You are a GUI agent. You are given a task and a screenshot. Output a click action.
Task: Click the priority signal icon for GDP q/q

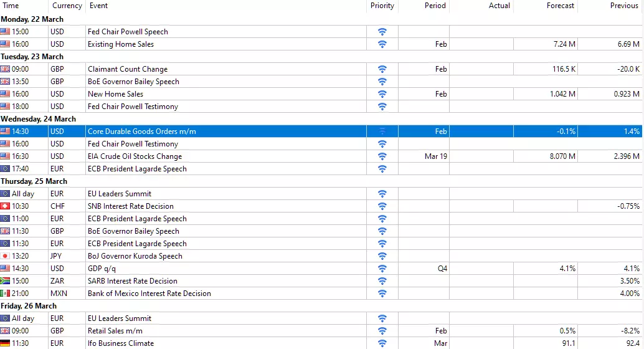pos(382,269)
